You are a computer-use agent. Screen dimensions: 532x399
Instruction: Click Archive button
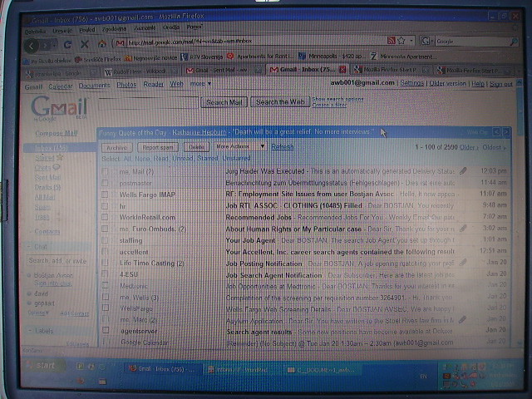point(116,148)
